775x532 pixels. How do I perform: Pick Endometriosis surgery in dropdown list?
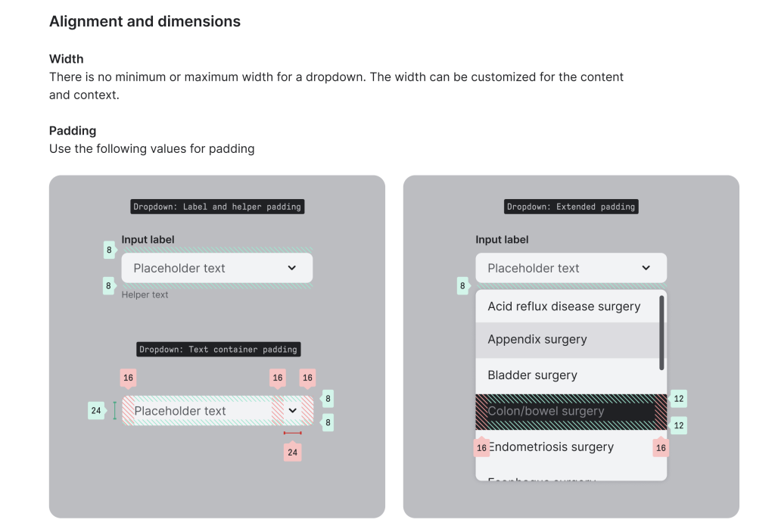[551, 447]
